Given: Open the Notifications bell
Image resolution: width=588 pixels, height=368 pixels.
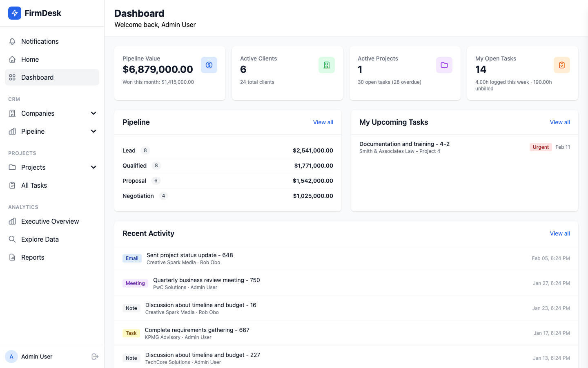Looking at the screenshot, I should coord(12,41).
